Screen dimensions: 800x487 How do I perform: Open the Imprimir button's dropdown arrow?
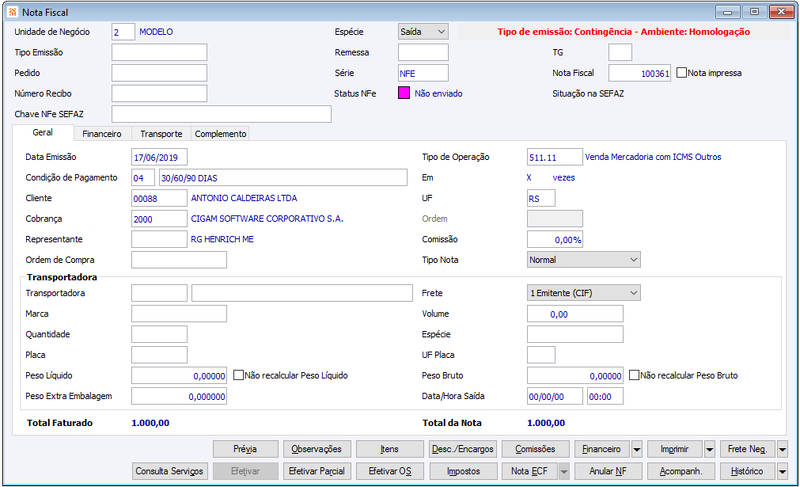click(710, 449)
